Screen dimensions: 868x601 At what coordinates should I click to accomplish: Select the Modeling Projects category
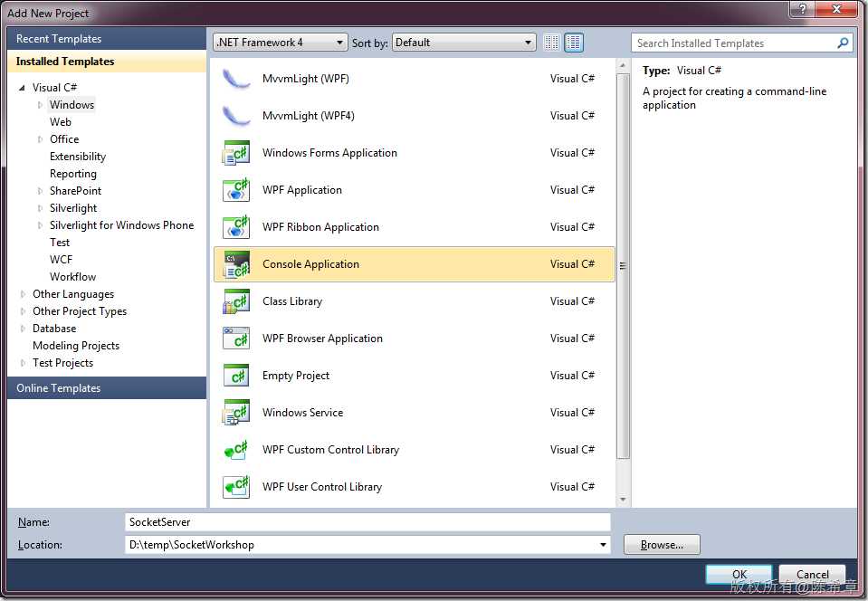coord(76,346)
